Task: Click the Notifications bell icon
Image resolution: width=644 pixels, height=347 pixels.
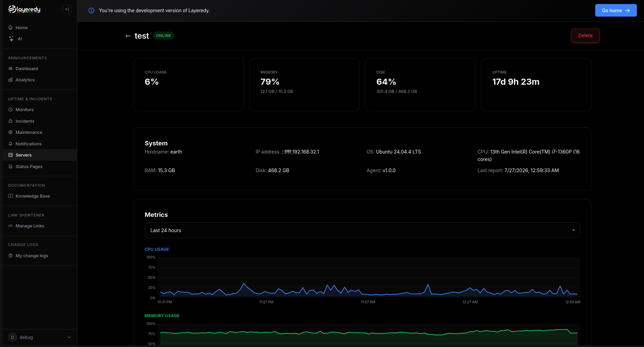Action: coord(11,144)
